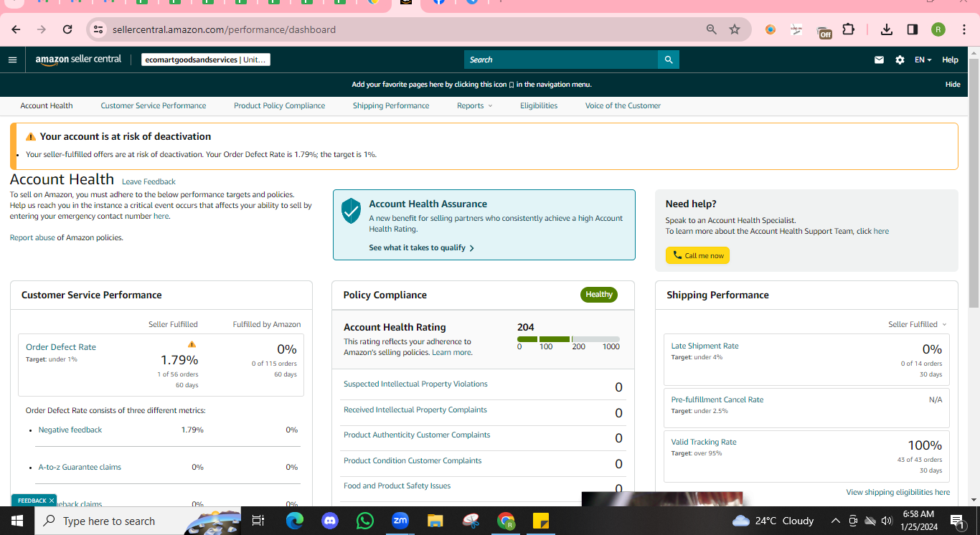This screenshot has height=535, width=980.
Task: Expand the Reports menu
Action: [x=474, y=105]
